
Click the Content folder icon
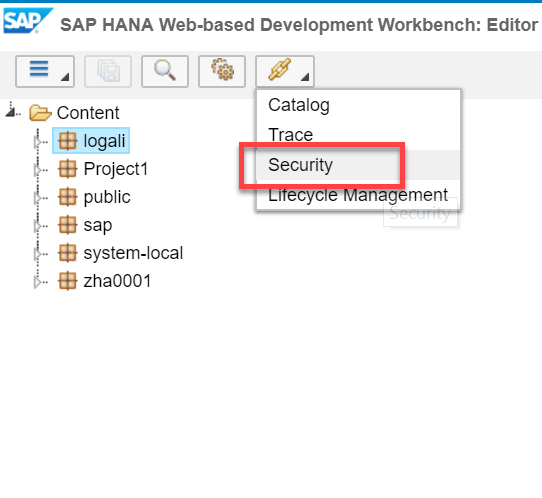40,113
